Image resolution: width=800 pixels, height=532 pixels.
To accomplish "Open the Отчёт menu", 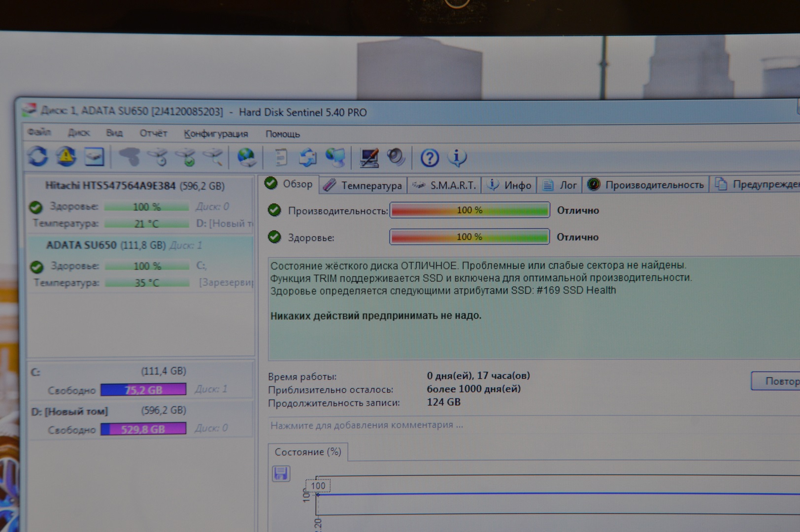I will coord(153,133).
